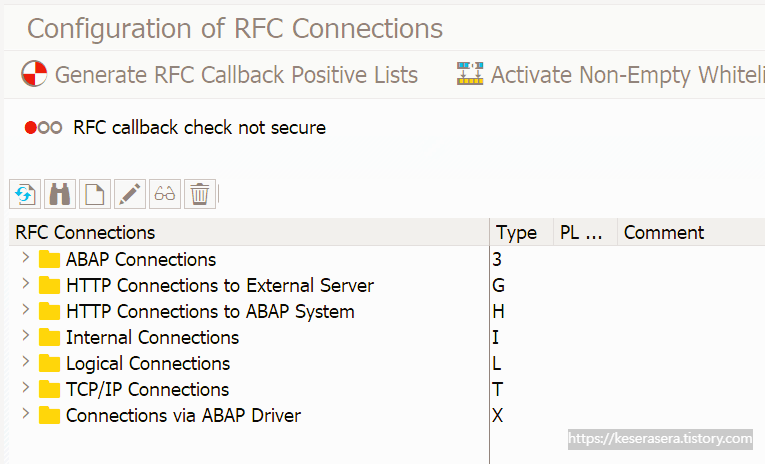Click the Create new connection page icon

click(95, 194)
